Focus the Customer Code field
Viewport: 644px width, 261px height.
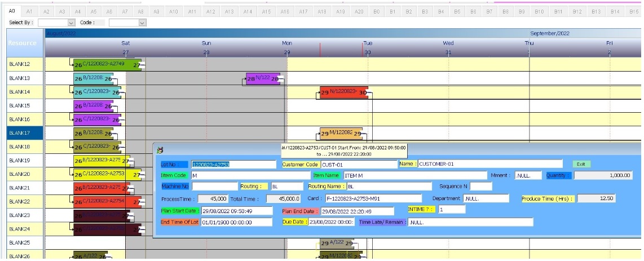[x=359, y=165]
